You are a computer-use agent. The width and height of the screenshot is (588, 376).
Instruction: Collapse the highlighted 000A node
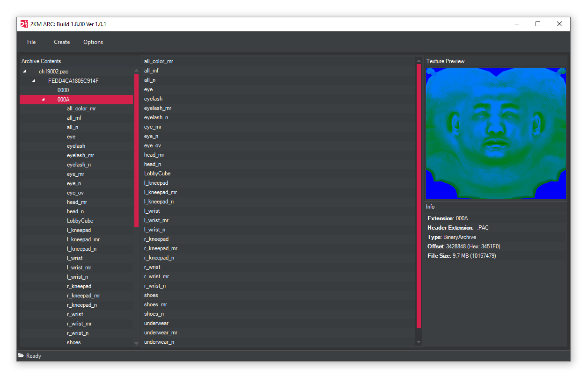[x=43, y=99]
